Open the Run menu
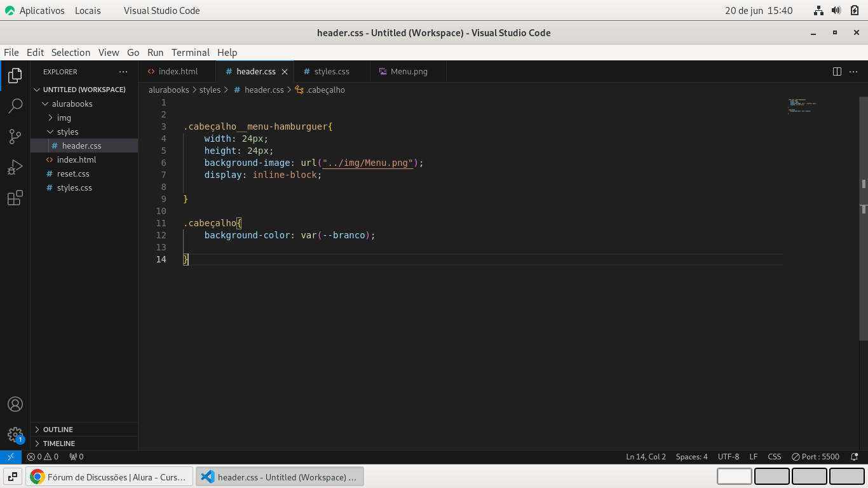Viewport: 868px width, 488px height. (x=155, y=53)
